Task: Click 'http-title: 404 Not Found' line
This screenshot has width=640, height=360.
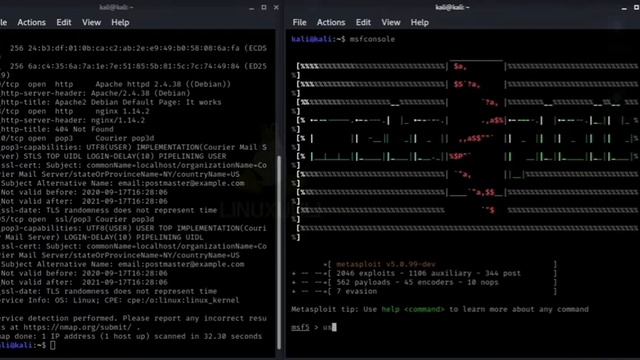Action: pos(57,129)
